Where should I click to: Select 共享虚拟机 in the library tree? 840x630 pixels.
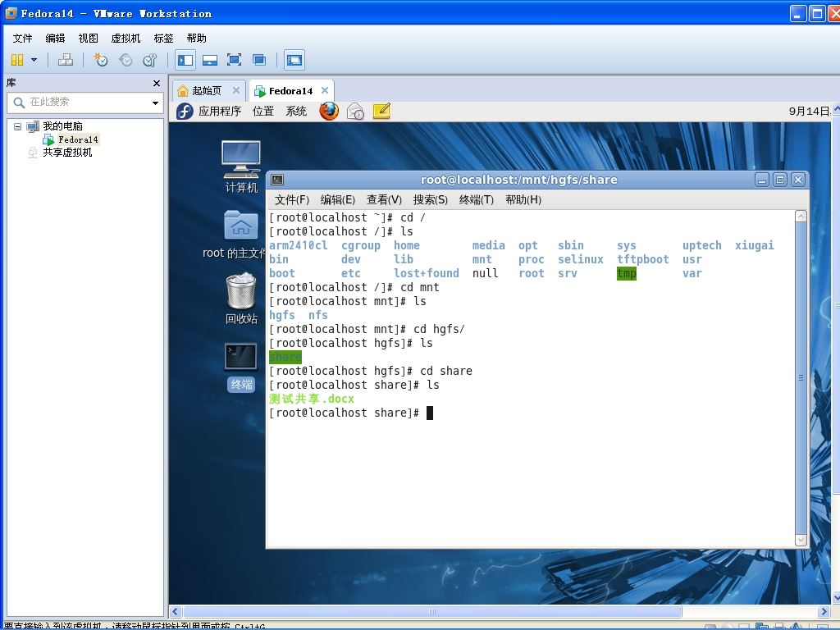[67, 152]
